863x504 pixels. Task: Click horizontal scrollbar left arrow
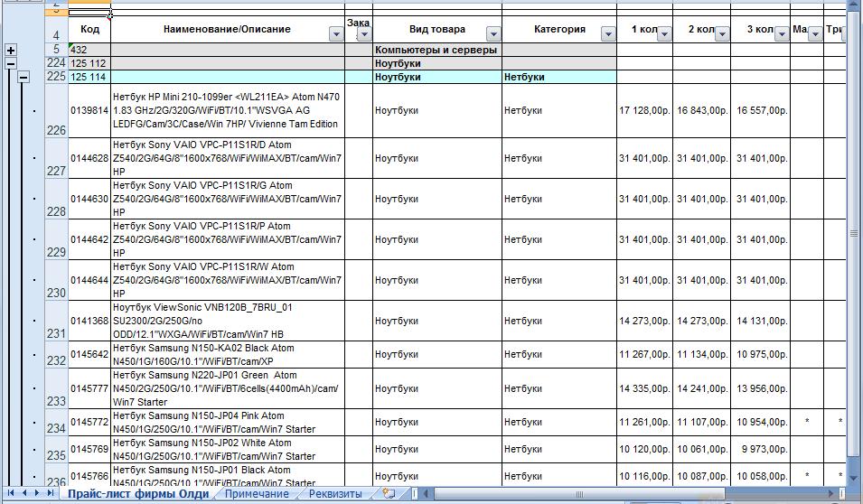[x=426, y=493]
